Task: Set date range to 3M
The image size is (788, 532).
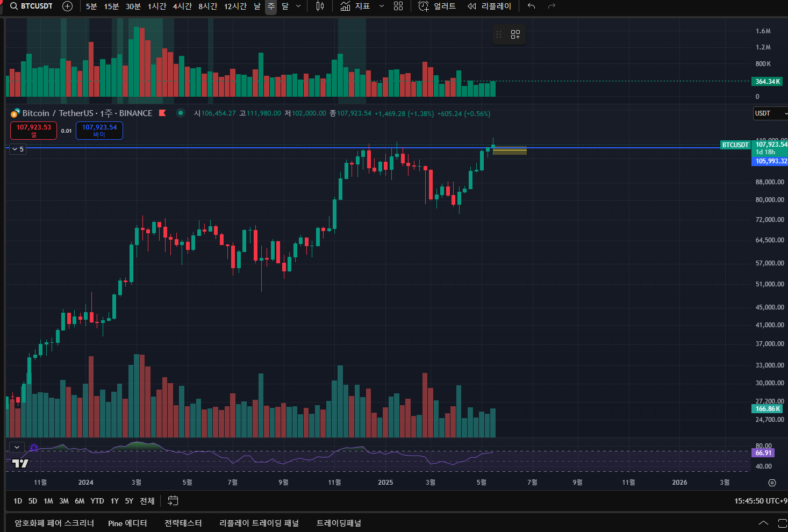Action: coord(64,501)
